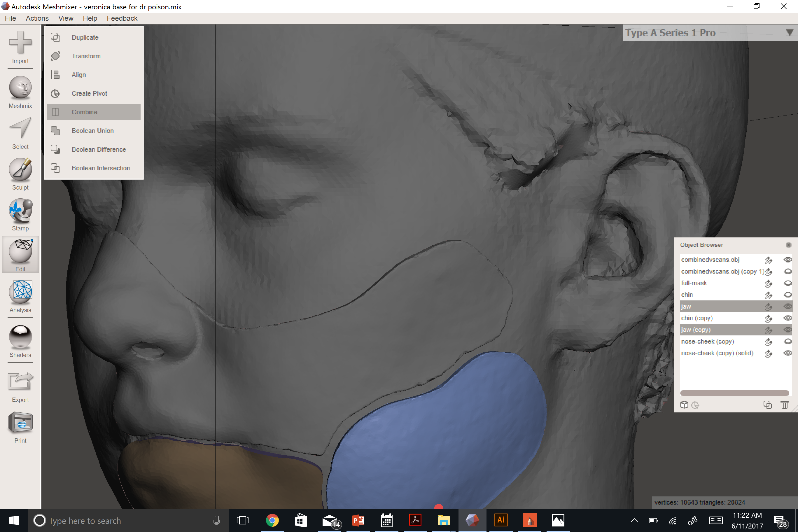
Task: Toggle visibility of chin object
Action: (x=787, y=295)
